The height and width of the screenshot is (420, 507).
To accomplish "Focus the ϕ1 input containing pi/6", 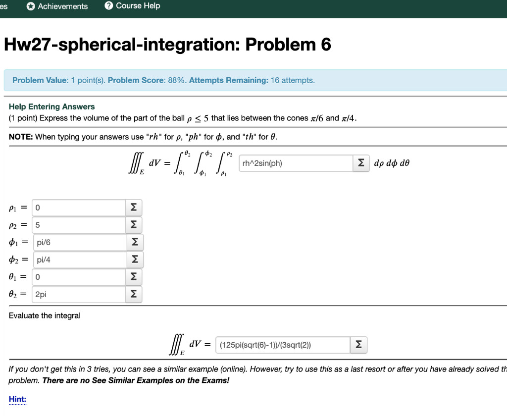I will 80,242.
